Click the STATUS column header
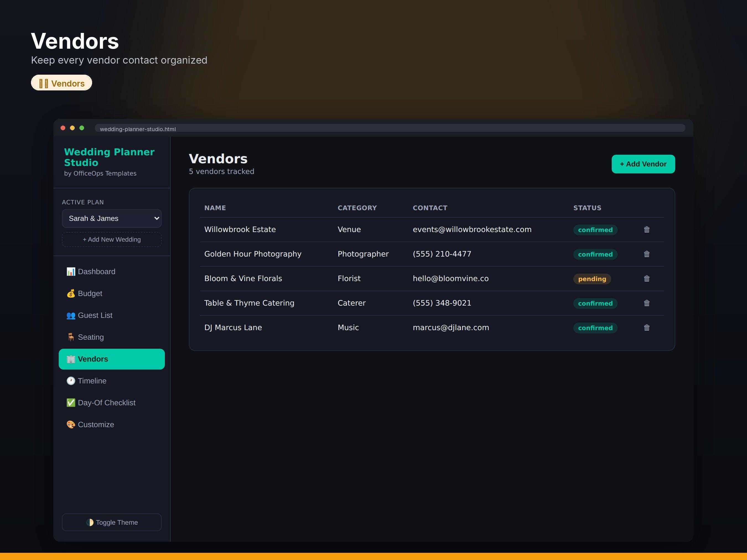Screen dimensions: 747x560 pos(587,208)
